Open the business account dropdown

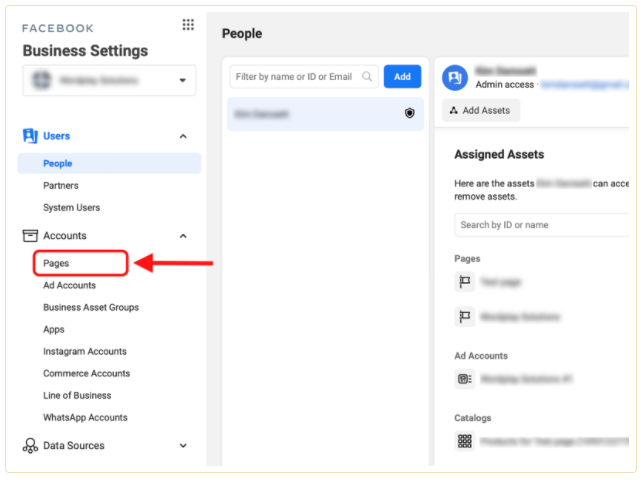pyautogui.click(x=109, y=80)
